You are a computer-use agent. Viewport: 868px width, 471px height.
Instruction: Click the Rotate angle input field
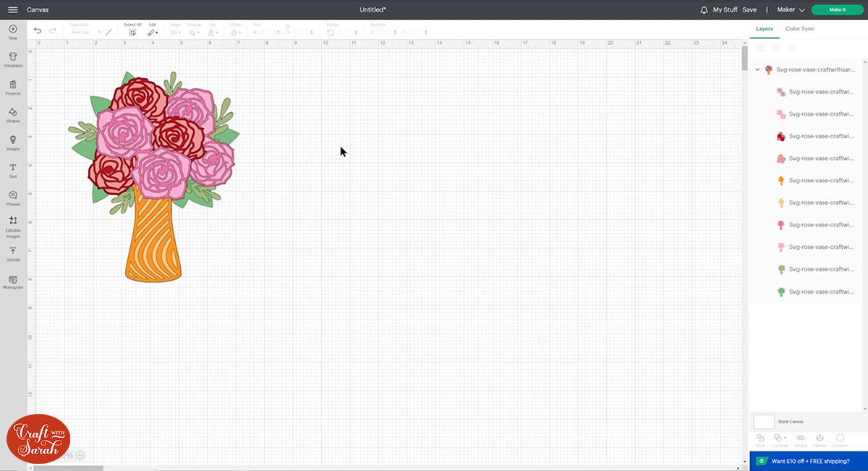pyautogui.click(x=347, y=33)
